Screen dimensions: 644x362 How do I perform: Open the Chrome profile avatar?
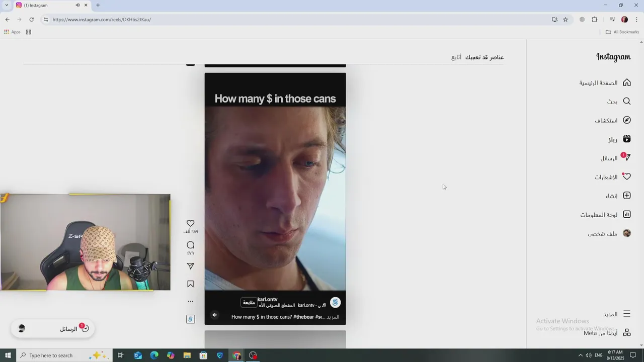624,20
